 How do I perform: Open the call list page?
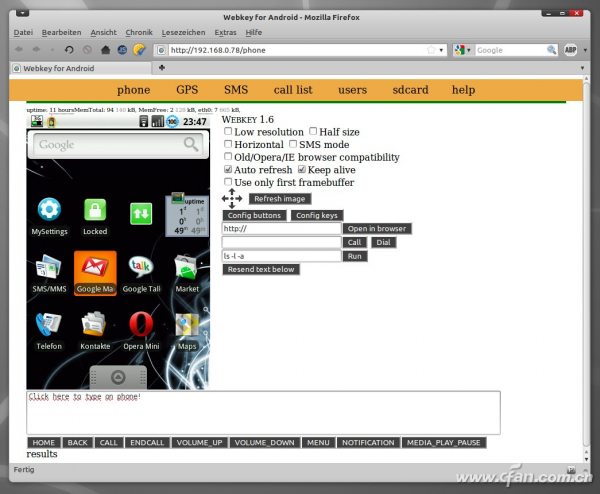click(x=293, y=90)
